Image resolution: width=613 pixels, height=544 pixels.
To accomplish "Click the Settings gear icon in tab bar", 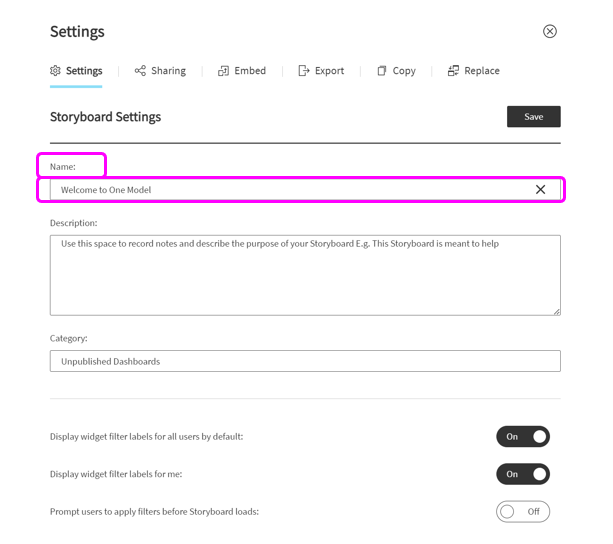I will (x=55, y=71).
